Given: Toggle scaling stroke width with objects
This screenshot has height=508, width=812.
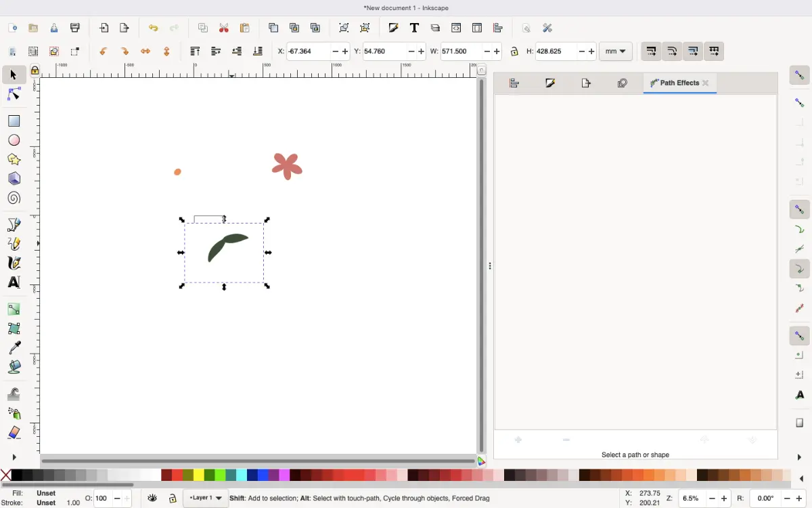Looking at the screenshot, I should (650, 51).
